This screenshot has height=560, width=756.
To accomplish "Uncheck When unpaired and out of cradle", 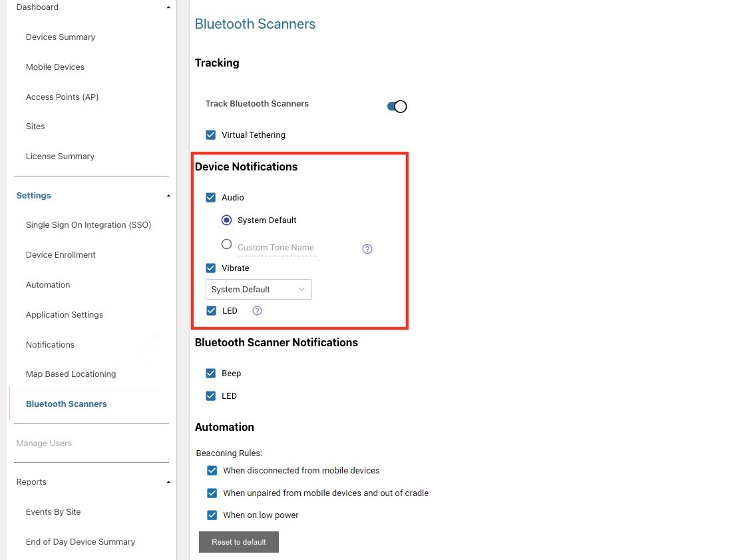I will coord(212,493).
